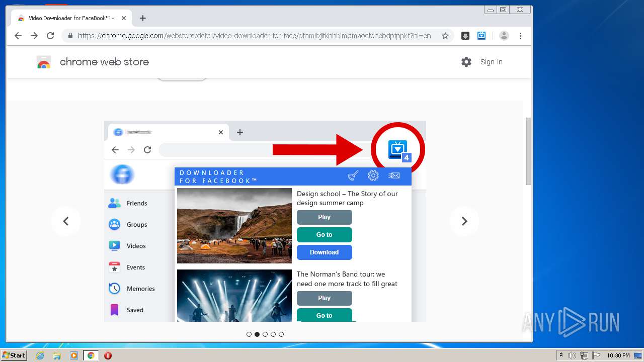The height and width of the screenshot is (362, 644).
Task: Open the dark download extension icon
Action: point(465,36)
